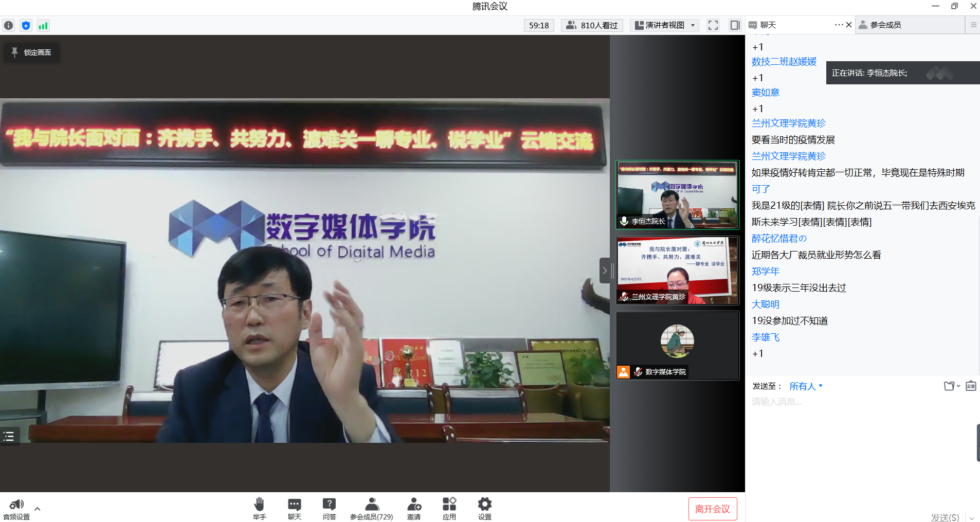
Task: Select the Chat (聊天) tab
Action: [x=768, y=25]
